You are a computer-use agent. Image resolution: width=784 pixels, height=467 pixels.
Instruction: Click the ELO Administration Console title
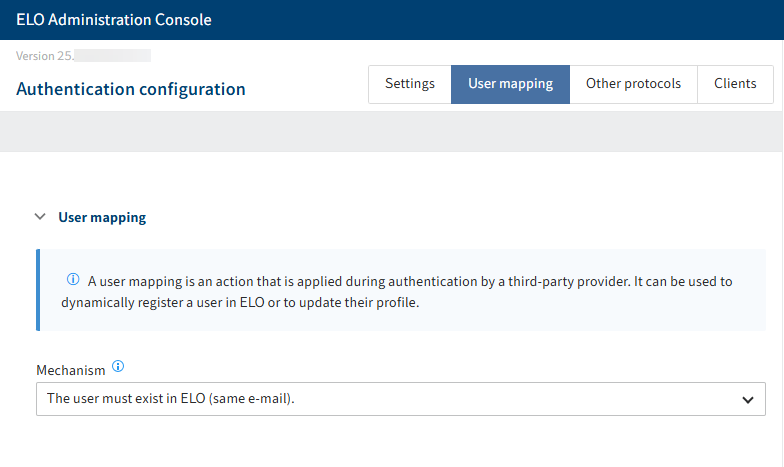click(114, 20)
